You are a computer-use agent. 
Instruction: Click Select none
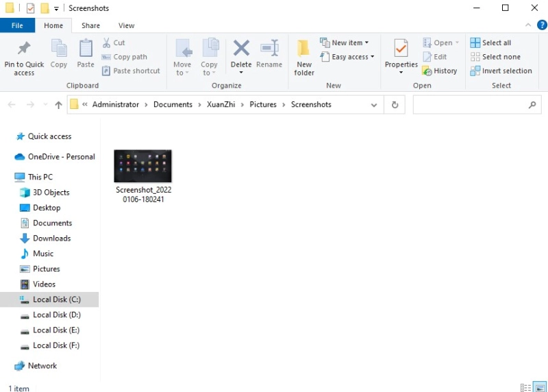tap(495, 57)
